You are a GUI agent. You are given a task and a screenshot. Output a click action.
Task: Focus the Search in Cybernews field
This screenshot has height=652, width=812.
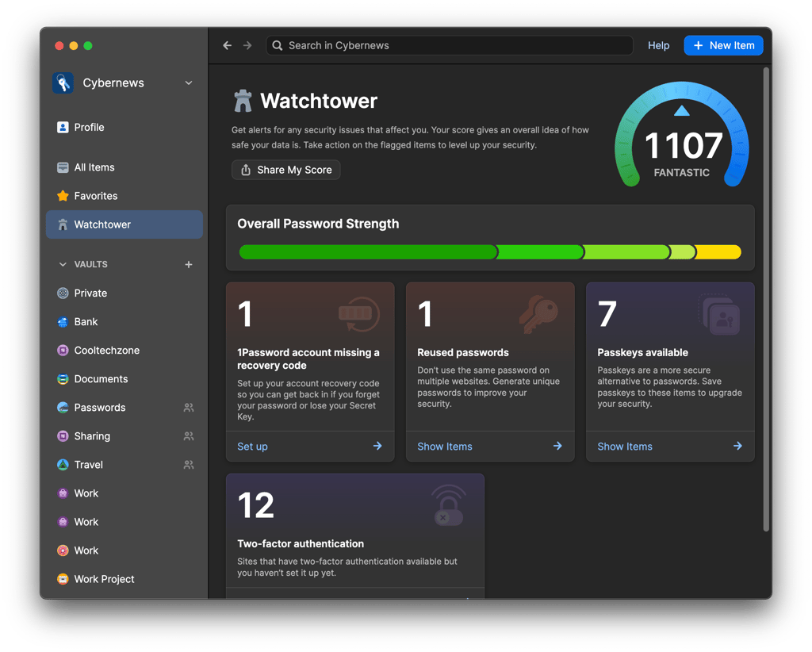tap(450, 45)
